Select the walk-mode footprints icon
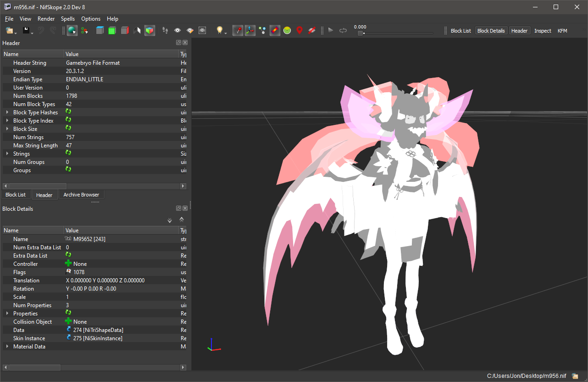Viewport: 588px width, 382px height. pyautogui.click(x=165, y=30)
